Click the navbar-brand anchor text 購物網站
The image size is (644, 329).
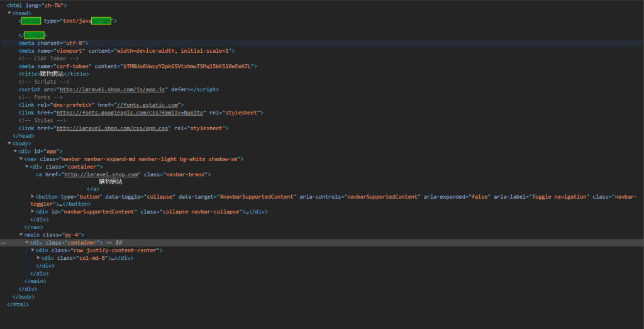tap(111, 182)
